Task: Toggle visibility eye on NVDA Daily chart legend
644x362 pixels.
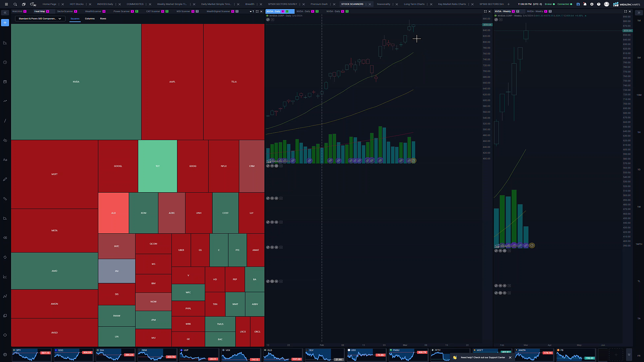Action: [x=268, y=20]
